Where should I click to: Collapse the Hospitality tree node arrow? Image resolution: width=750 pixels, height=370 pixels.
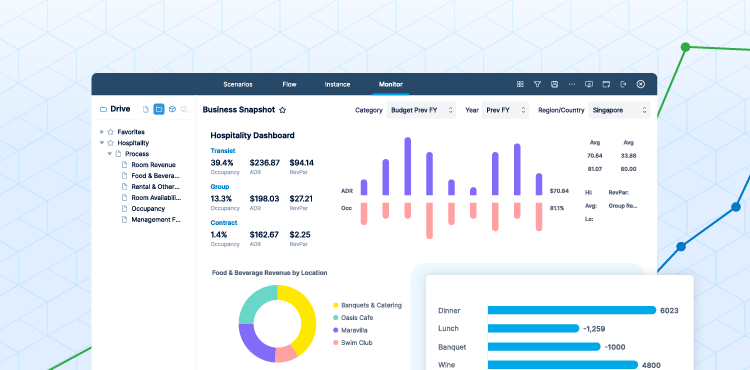coord(101,143)
